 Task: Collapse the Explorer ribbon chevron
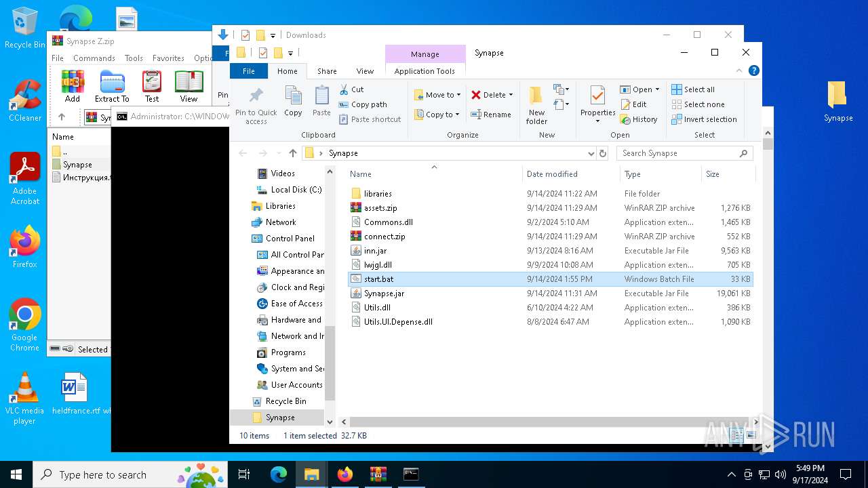click(740, 70)
